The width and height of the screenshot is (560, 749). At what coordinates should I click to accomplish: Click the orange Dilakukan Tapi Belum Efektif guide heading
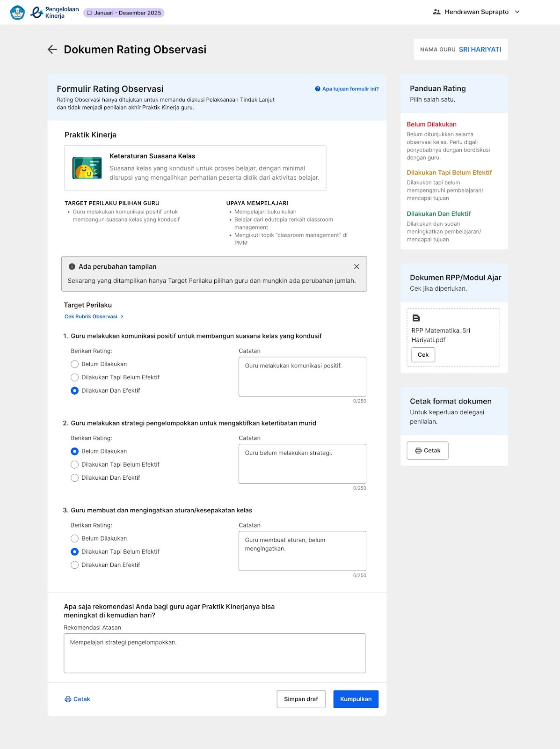[449, 173]
